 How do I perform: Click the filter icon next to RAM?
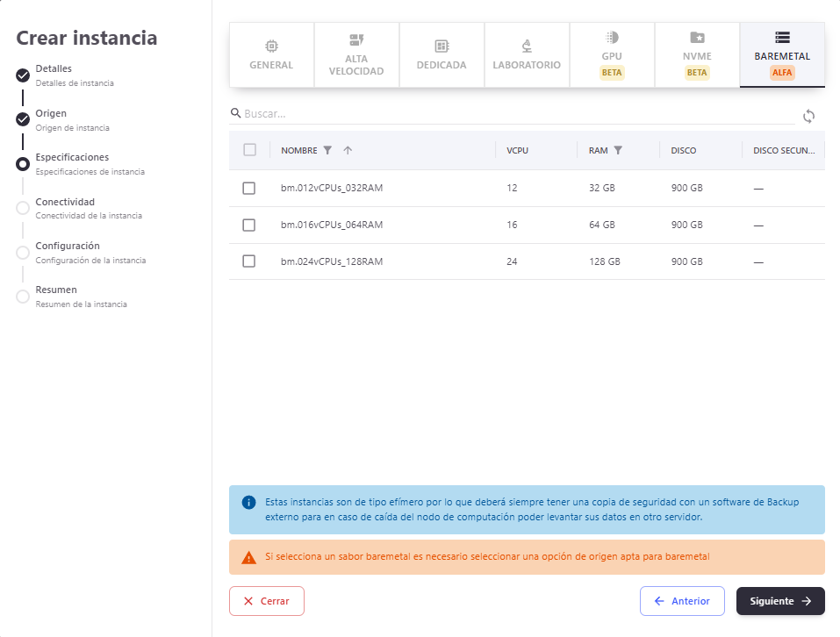(618, 150)
